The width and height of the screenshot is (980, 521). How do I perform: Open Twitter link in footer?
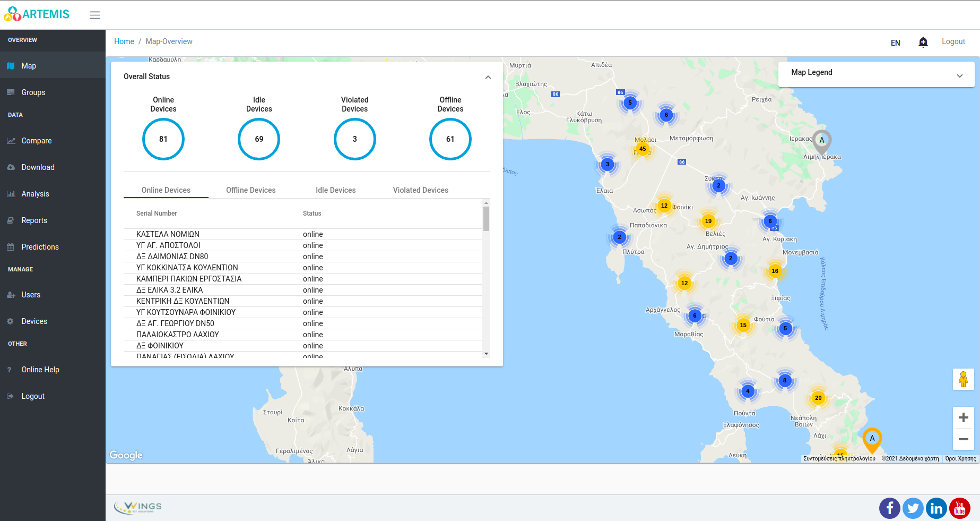[913, 508]
